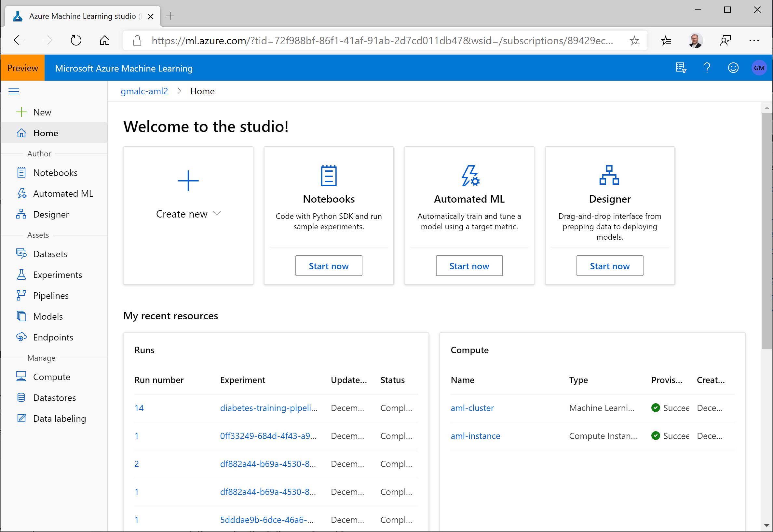This screenshot has height=532, width=773.
Task: Select the Automated ML sidebar icon
Action: click(22, 193)
